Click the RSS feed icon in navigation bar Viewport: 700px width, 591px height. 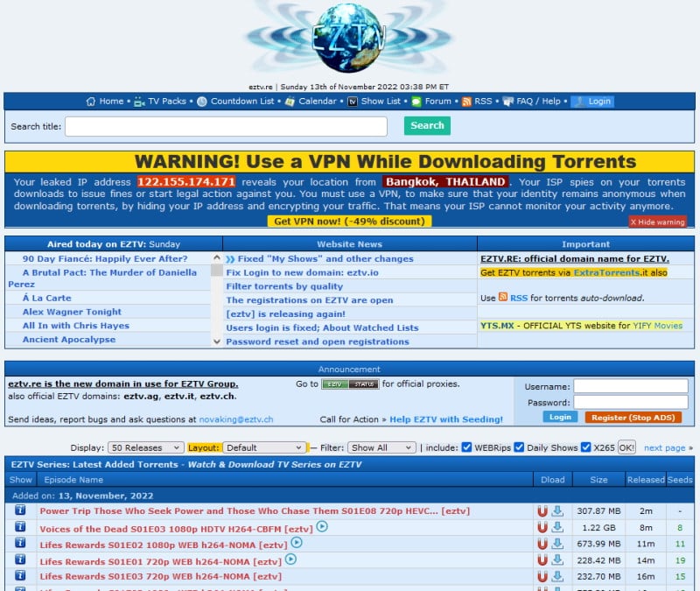467,102
